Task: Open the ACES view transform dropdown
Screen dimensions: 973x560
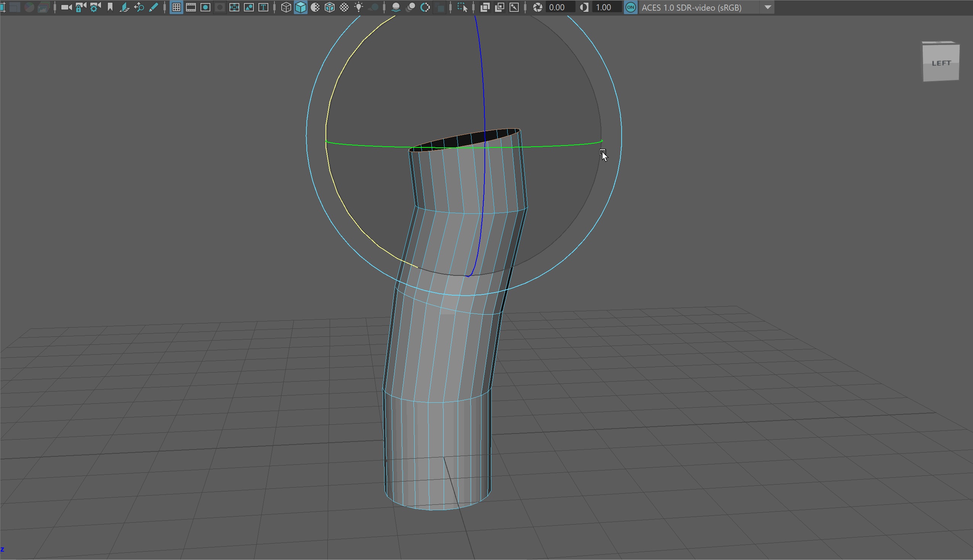Action: coord(768,7)
